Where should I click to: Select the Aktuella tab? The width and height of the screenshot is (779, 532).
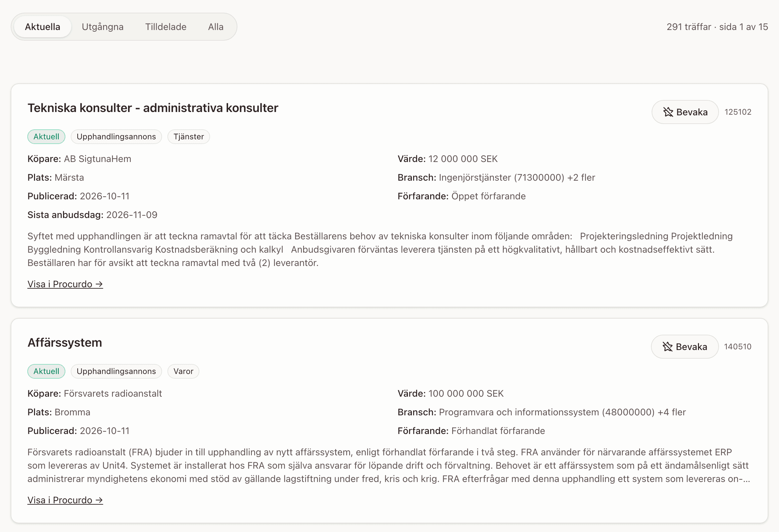[43, 27]
